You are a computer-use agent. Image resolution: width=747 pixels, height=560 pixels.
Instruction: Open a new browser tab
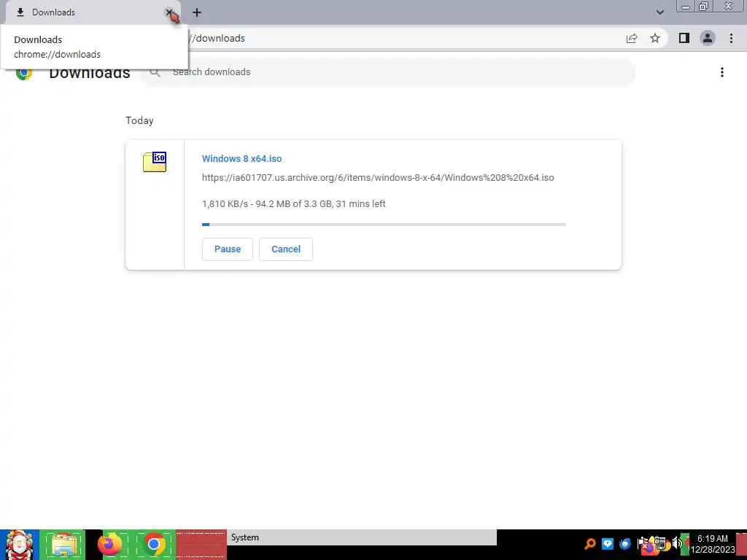click(197, 13)
